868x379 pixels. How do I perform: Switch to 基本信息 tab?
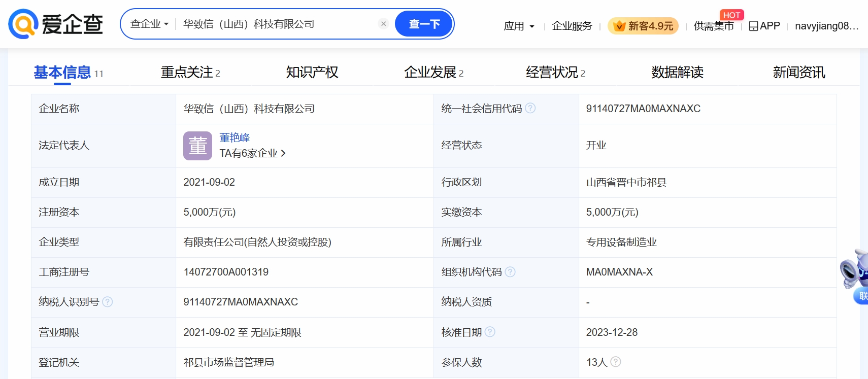point(68,73)
